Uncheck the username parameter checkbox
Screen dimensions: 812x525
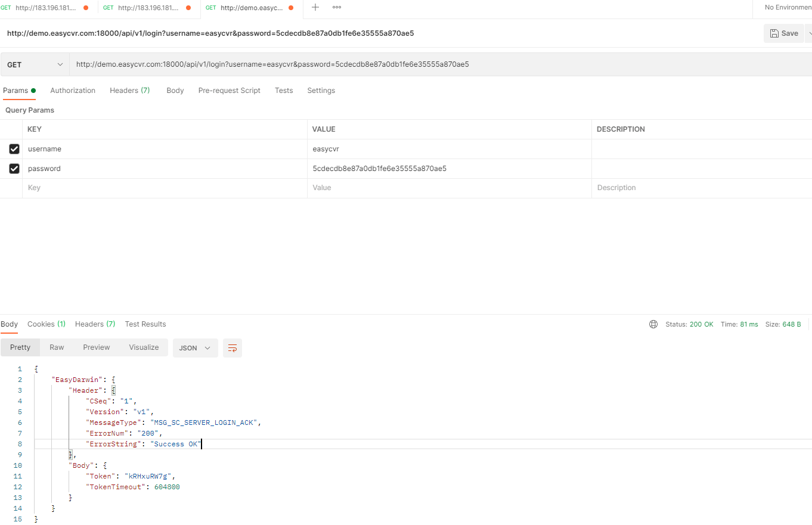[14, 149]
